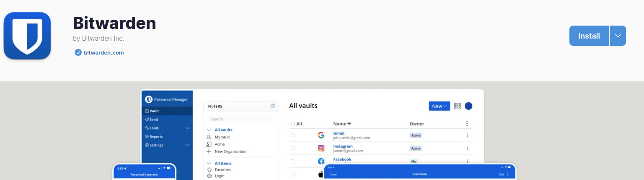Open the Facebook vault item
The image size is (644, 180).
(x=342, y=159)
